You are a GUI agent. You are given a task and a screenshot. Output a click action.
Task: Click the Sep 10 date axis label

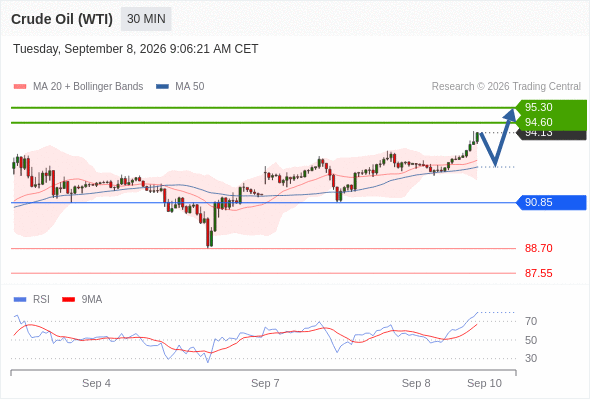tap(484, 383)
